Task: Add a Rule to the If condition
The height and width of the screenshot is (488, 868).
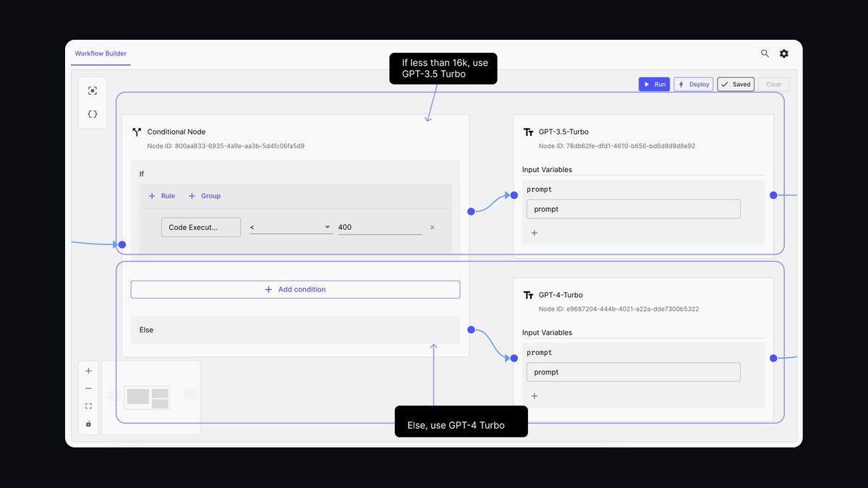Action: [162, 196]
